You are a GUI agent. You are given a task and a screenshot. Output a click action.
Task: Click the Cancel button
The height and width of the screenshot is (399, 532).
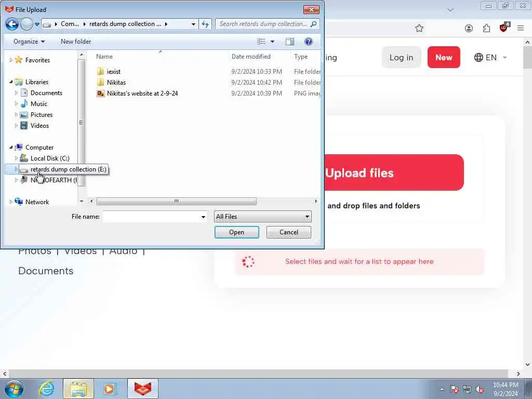pos(289,232)
